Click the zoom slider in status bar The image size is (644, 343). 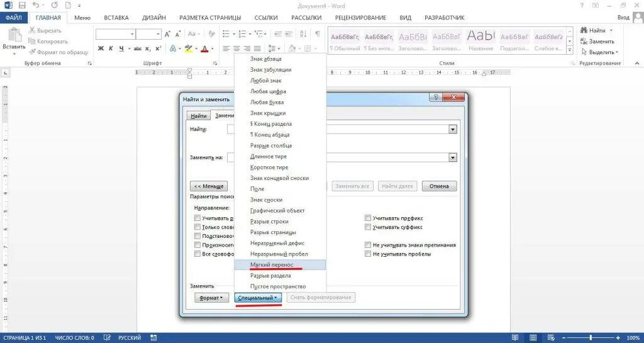point(591,338)
